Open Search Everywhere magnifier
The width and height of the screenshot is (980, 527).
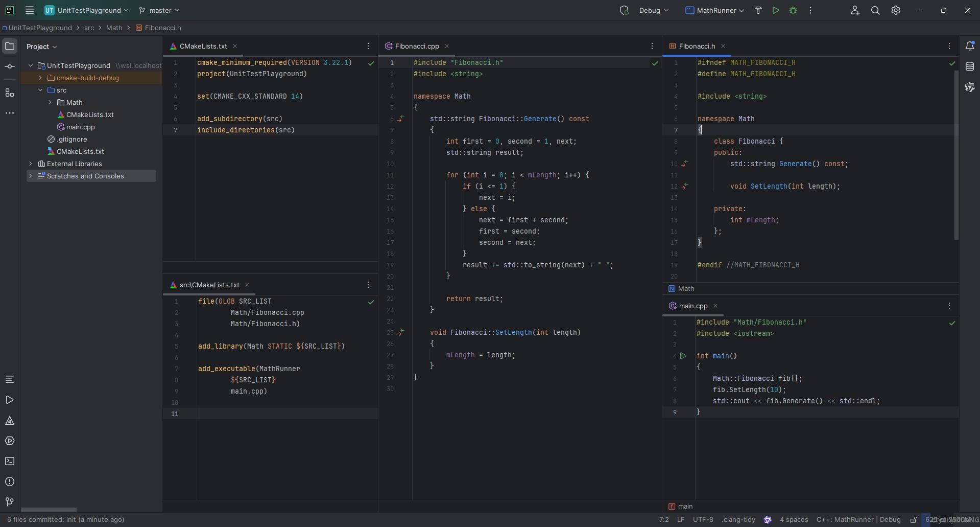875,10
